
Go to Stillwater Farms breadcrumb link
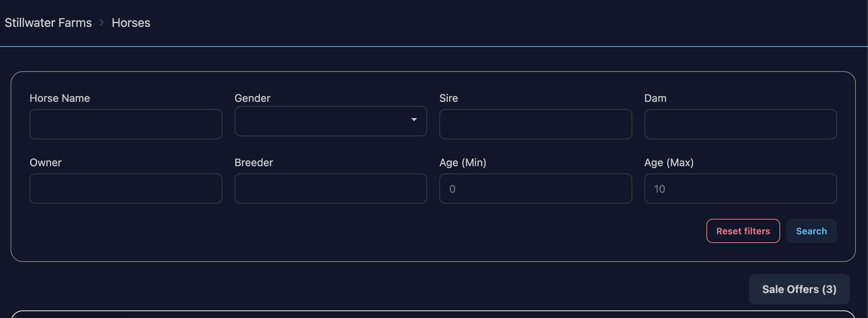click(48, 23)
